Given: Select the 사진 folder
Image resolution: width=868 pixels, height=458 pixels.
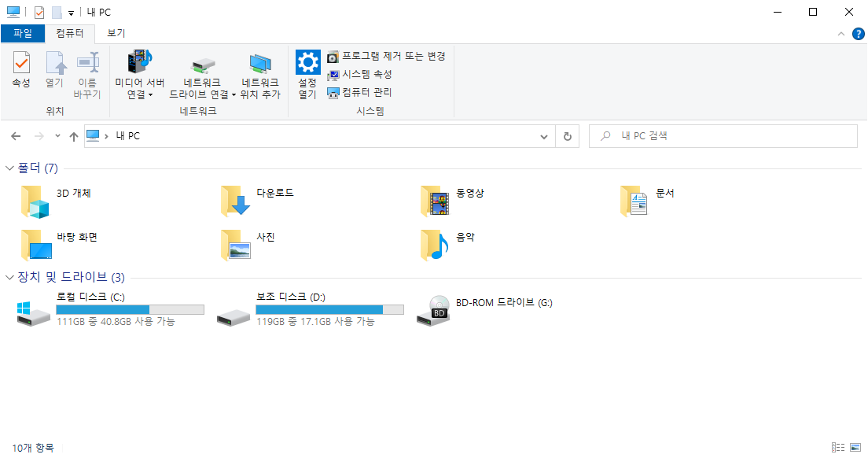Looking at the screenshot, I should (248, 246).
